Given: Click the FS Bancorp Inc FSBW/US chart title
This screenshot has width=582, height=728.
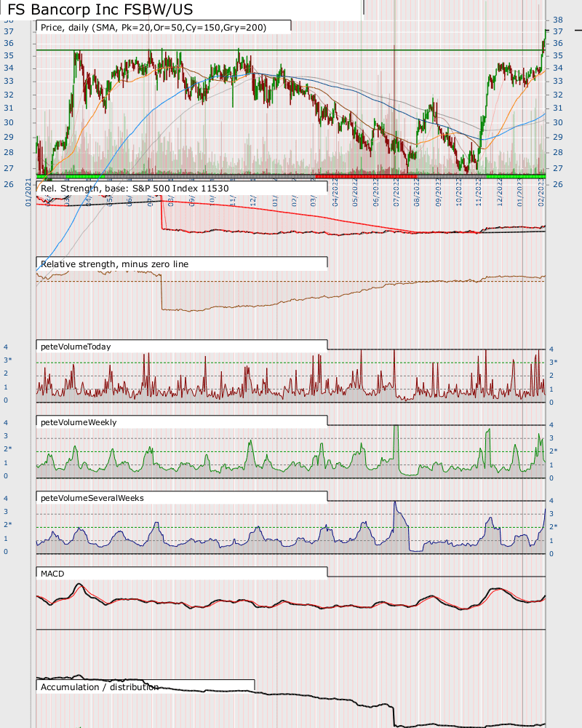Looking at the screenshot, I should tap(100, 9).
